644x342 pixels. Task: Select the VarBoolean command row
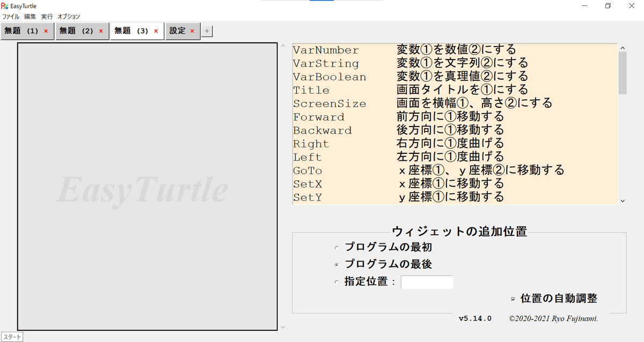click(x=455, y=77)
